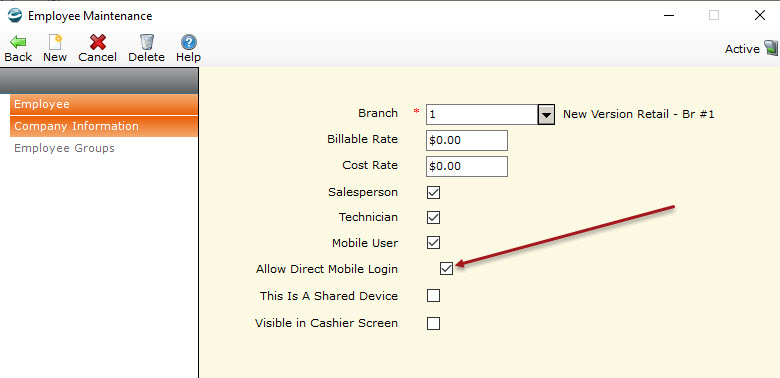Select the Employee sidebar tab
Screen dimensions: 780x378
(x=104, y=104)
